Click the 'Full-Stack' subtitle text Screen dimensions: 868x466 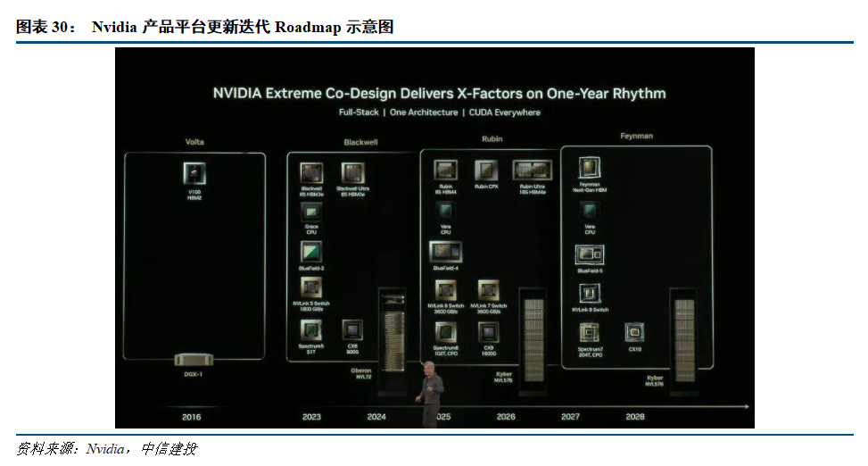(359, 112)
